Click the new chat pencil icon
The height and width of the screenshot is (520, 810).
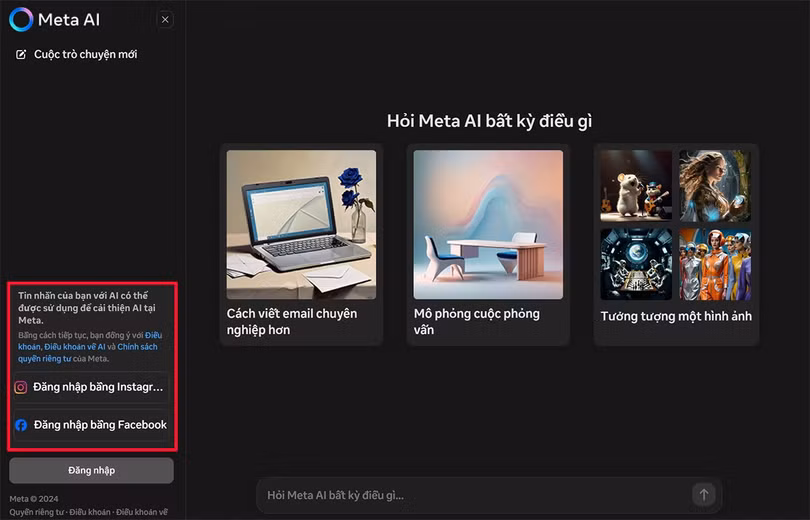[x=21, y=54]
